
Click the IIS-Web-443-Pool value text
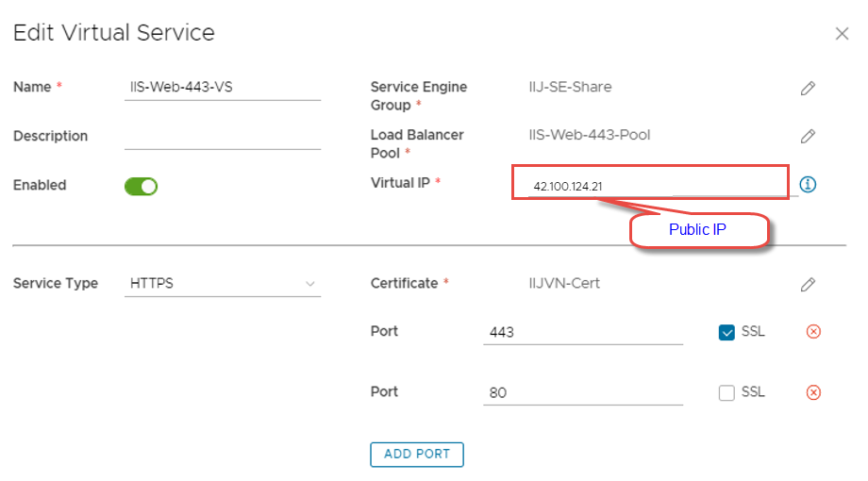point(589,135)
